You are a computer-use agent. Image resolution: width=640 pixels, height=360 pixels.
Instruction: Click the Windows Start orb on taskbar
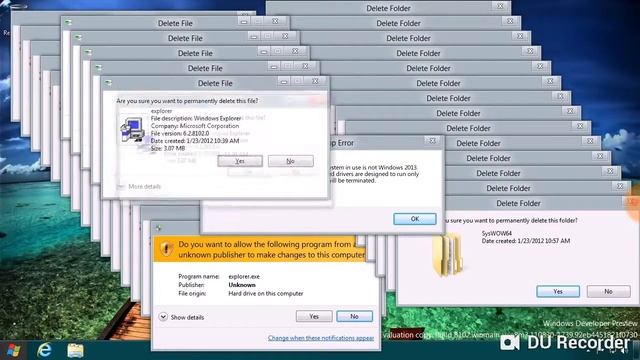pos(13,350)
